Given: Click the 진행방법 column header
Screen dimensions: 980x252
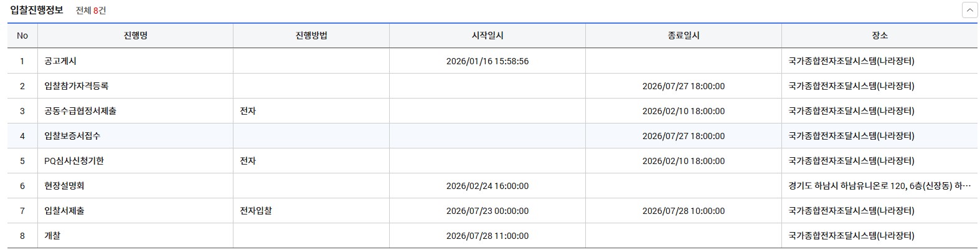Looking at the screenshot, I should (x=311, y=36).
